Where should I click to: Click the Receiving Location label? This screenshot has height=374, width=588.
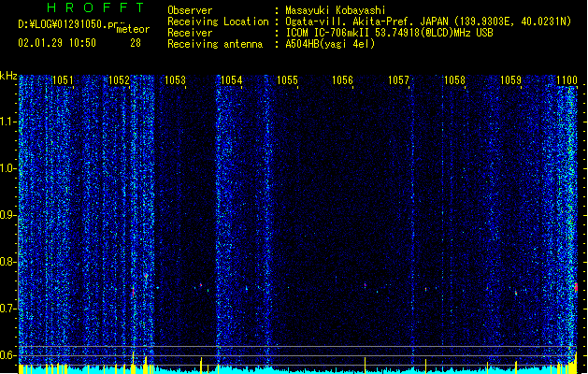[218, 22]
